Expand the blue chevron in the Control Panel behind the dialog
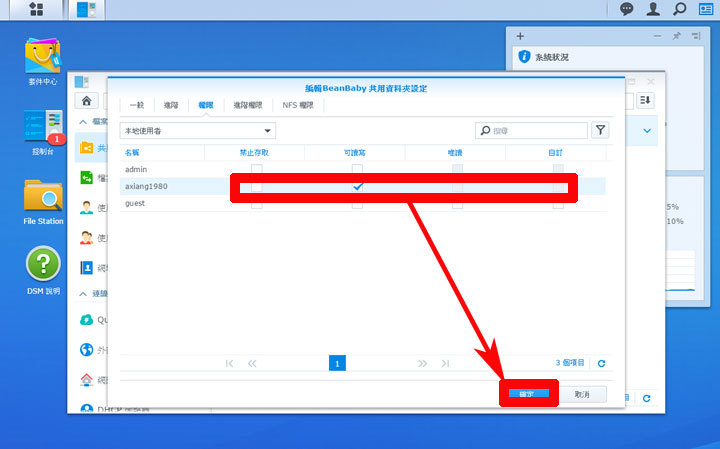 647,131
